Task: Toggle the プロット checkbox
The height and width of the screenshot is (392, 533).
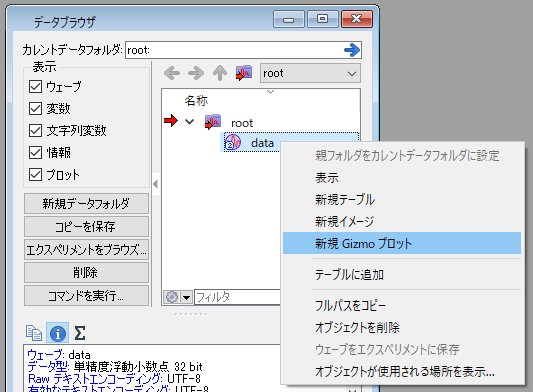Action: [36, 175]
